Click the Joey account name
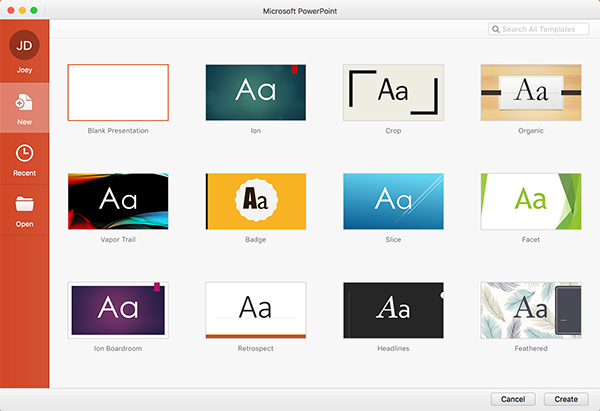 pyautogui.click(x=24, y=70)
